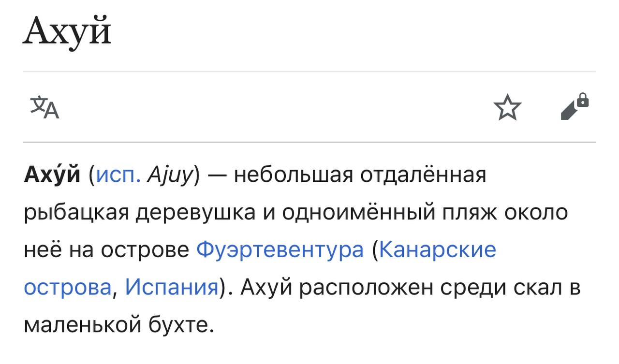Click the large page title 'Ахуй'
The width and height of the screenshot is (619, 364).
coord(67,32)
